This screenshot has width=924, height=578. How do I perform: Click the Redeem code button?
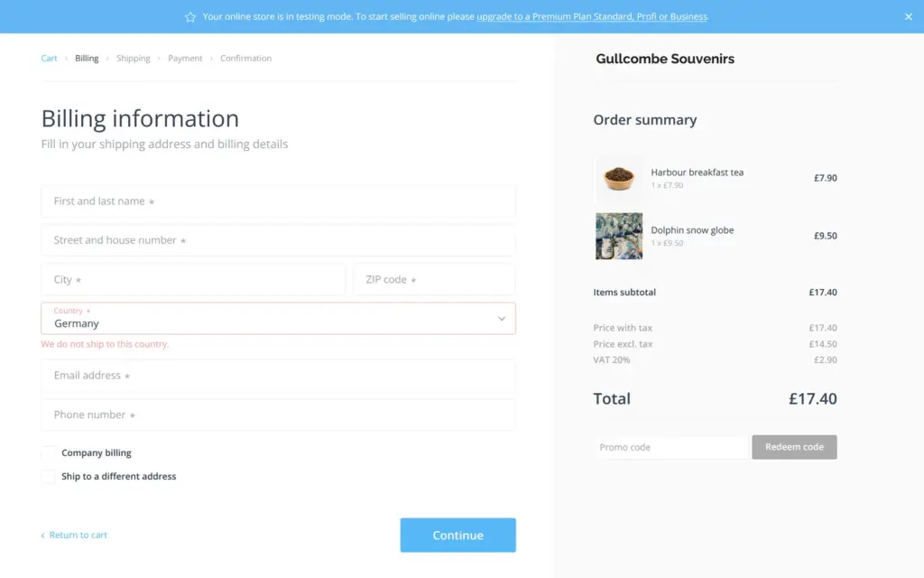pyautogui.click(x=794, y=447)
